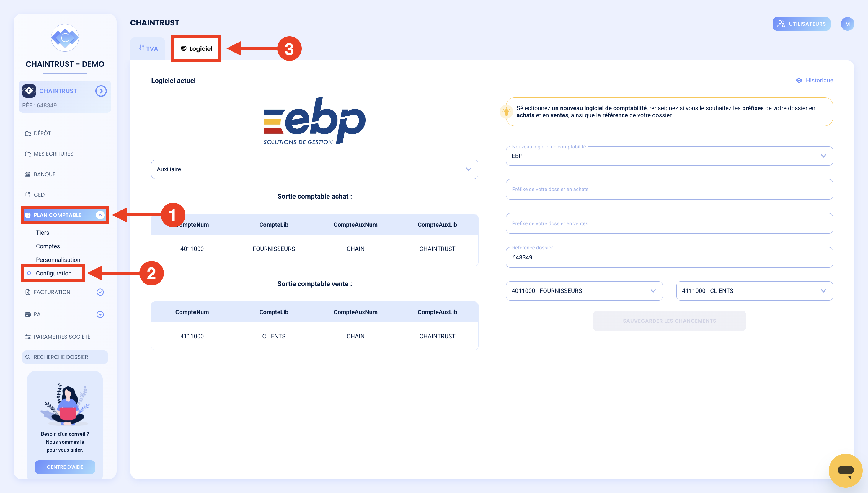Click the EBP logo image
Screen dimensions: 868x493
pos(314,121)
